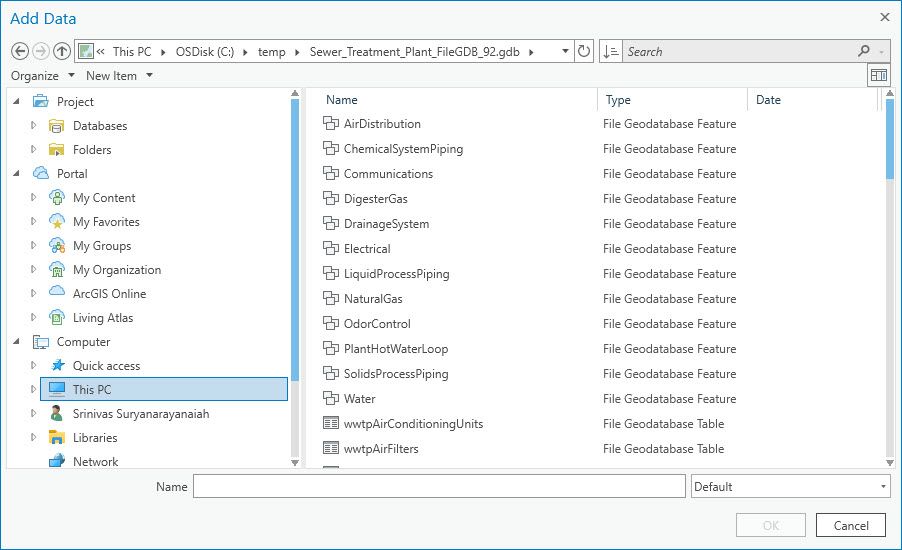The image size is (902, 550).
Task: Click the wwtpAirFilters table icon
Action: (x=331, y=448)
